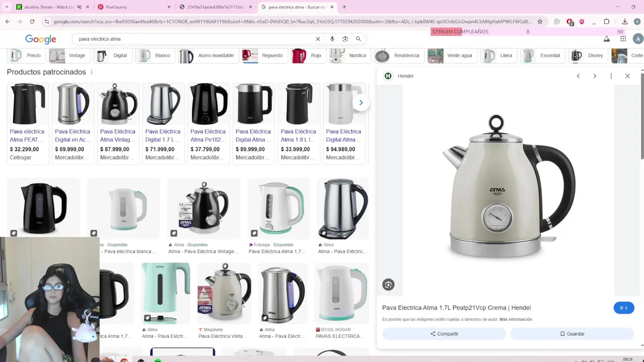The height and width of the screenshot is (362, 644).
Task: Click the Google logo
Action: click(x=41, y=39)
